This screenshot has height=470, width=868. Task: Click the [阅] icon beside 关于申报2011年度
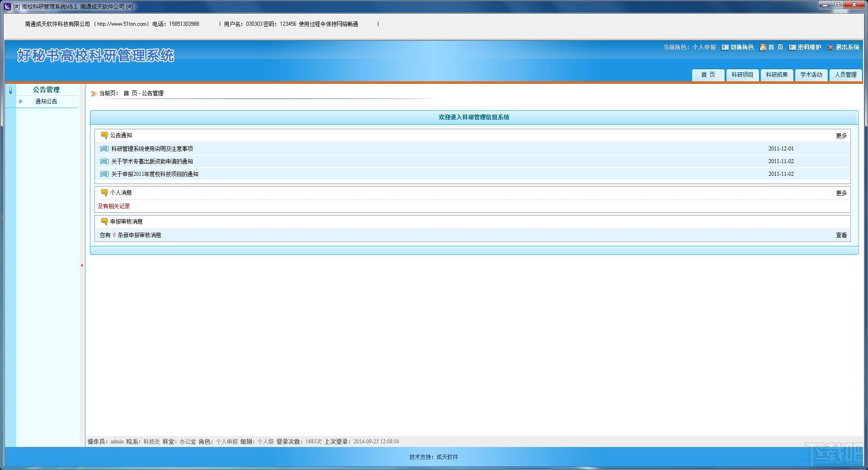[104, 174]
